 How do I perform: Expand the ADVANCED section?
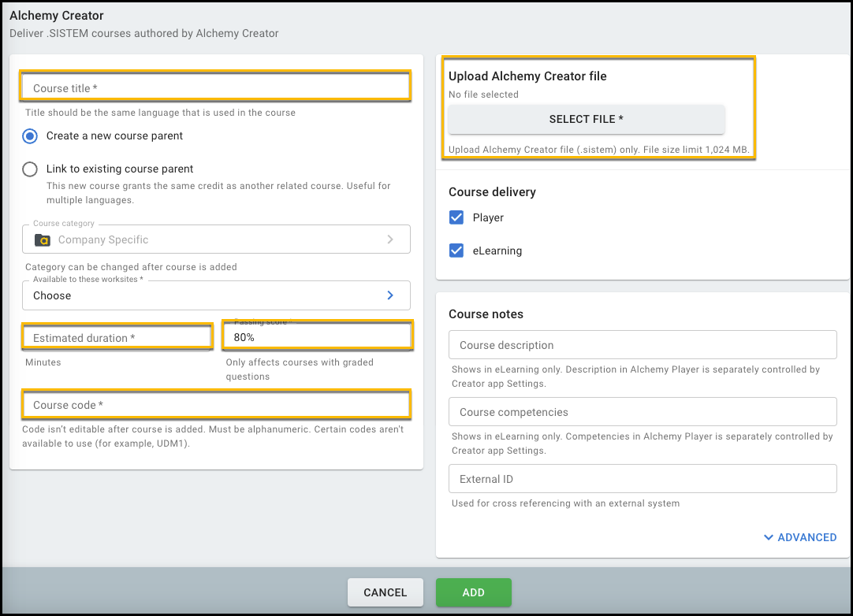(800, 537)
